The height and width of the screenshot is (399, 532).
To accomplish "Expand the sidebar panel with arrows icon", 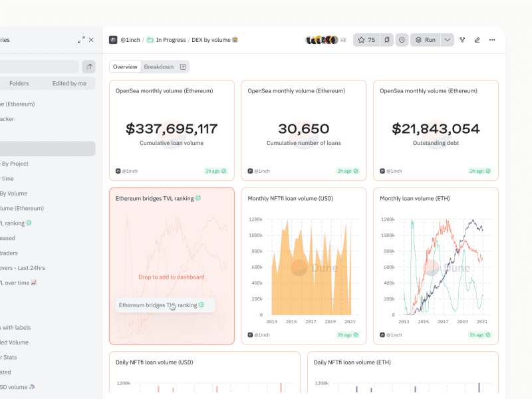I will (81, 40).
